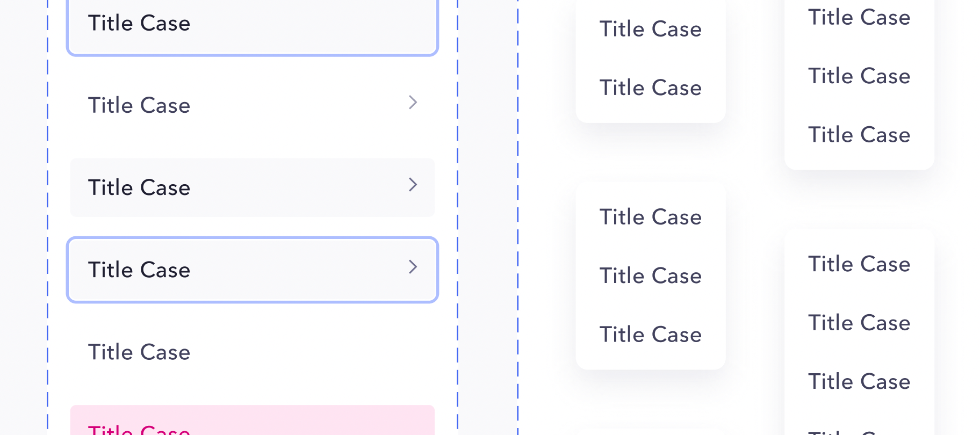Click the bottom Title Case in upper right card
980x435 pixels.
point(859,134)
